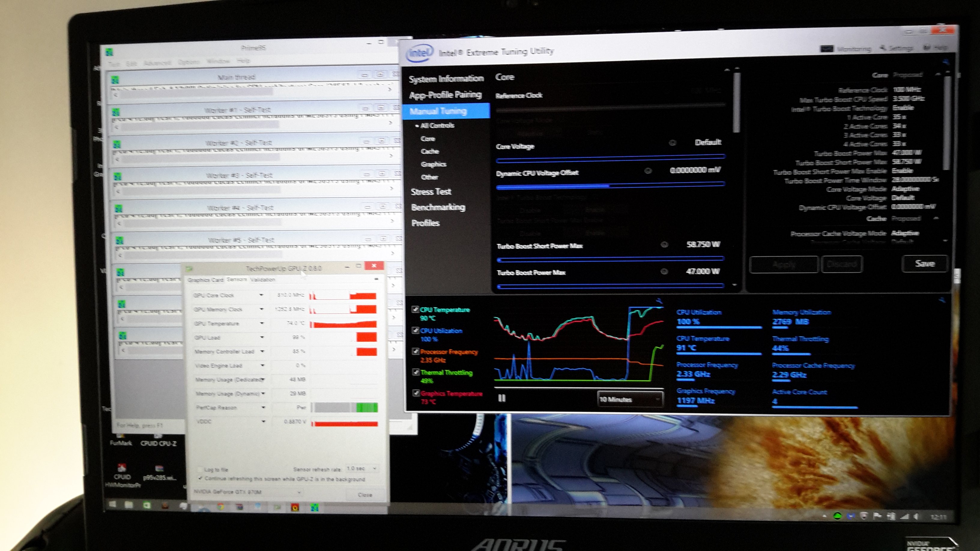The height and width of the screenshot is (551, 980).
Task: Click info icon next to Dynamic CPU Voltage Offset
Action: point(648,171)
